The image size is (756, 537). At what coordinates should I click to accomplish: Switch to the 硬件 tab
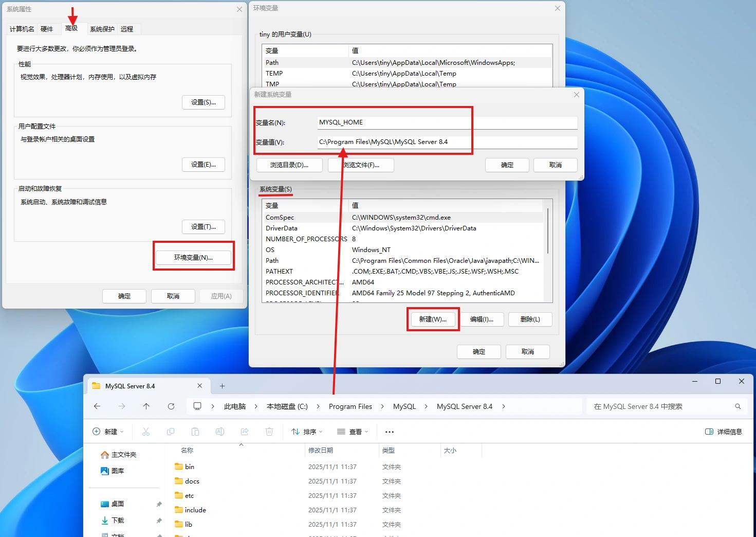[x=47, y=29]
